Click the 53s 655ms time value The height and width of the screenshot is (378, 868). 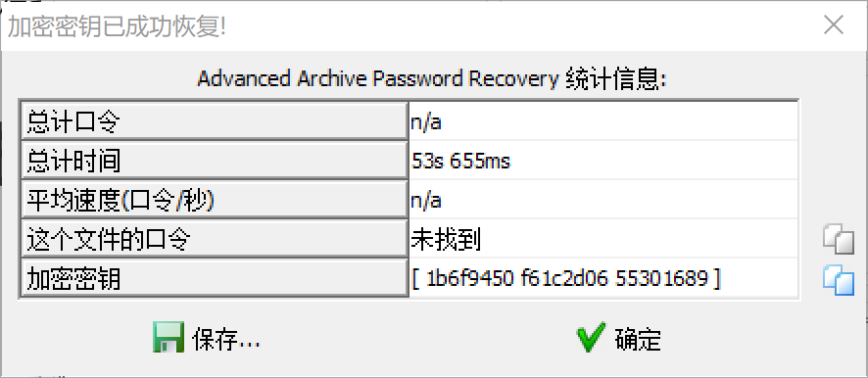click(x=461, y=161)
